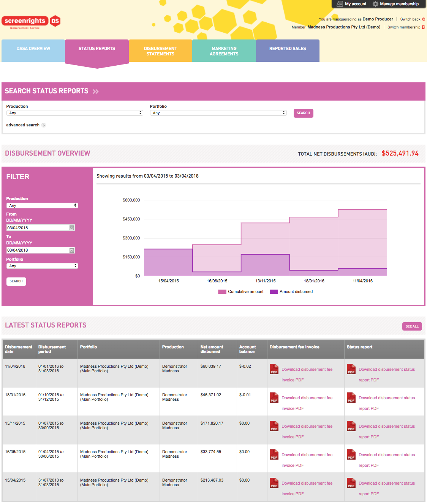Click fee invoice PDF icon for 11/04/2016
The width and height of the screenshot is (427, 504).
point(274,369)
